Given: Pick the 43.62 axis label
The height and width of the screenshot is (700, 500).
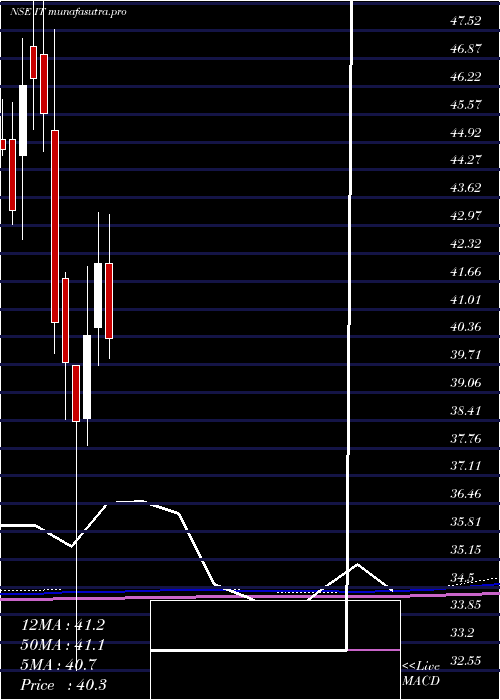Looking at the screenshot, I should click(465, 188).
